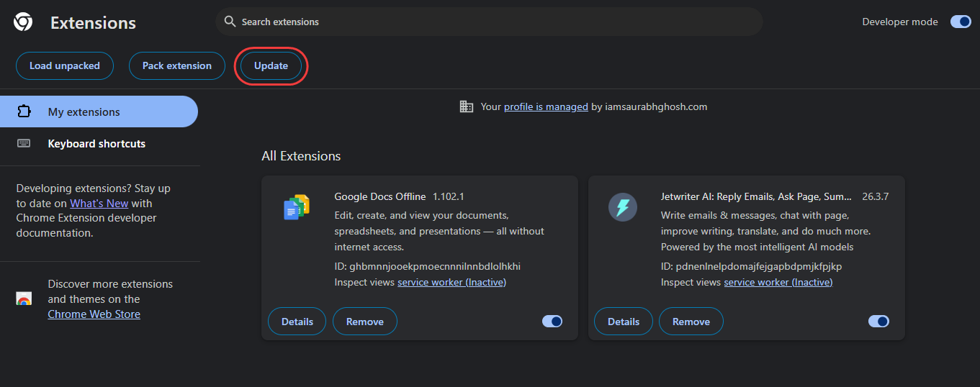Inspect Google Docs Offline service worker link

(451, 282)
